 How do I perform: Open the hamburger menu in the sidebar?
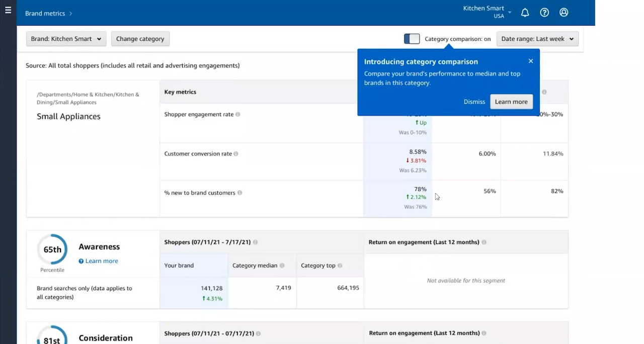click(8, 10)
